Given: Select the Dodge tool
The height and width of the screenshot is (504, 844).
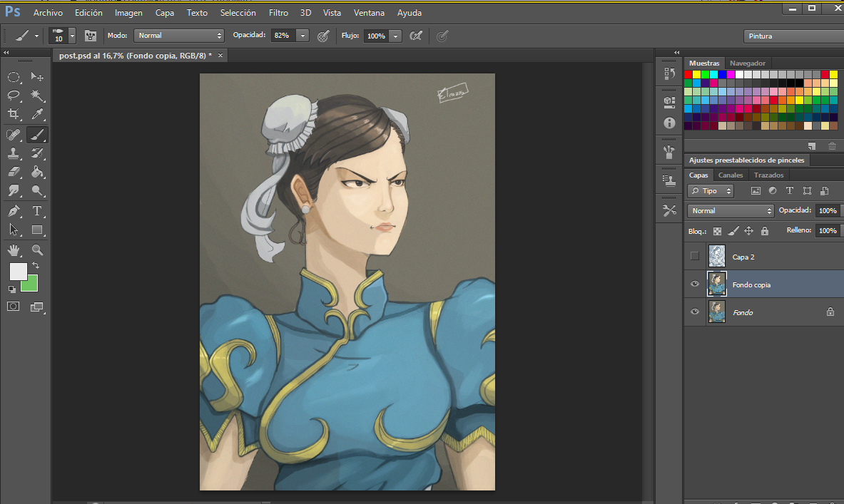Looking at the screenshot, I should coord(37,190).
